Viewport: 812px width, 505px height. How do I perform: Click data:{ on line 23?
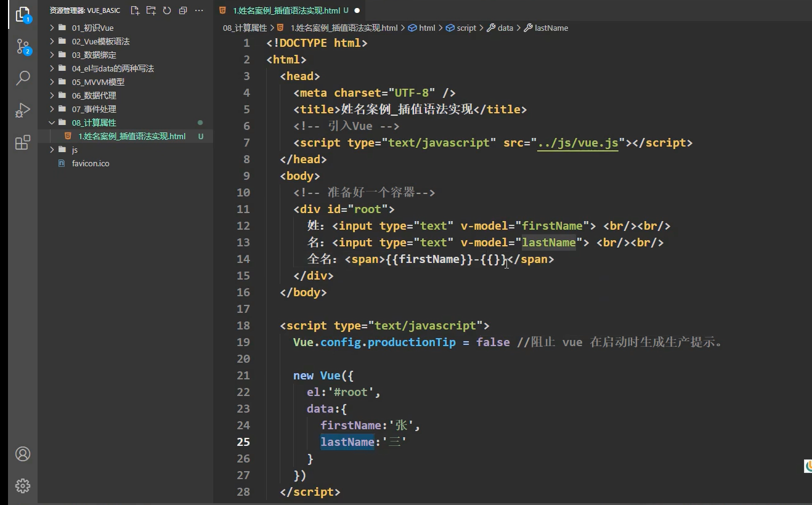327,409
